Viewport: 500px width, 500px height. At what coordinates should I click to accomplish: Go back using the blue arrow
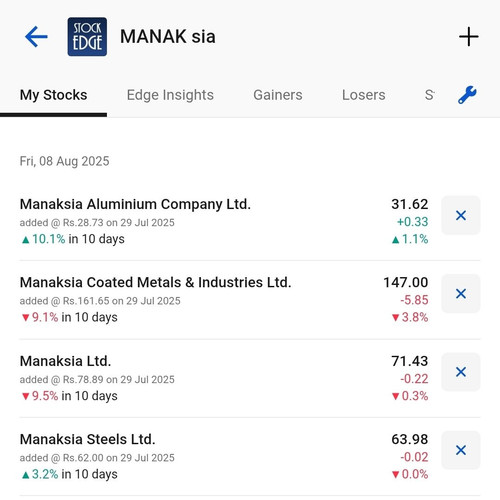click(x=36, y=37)
